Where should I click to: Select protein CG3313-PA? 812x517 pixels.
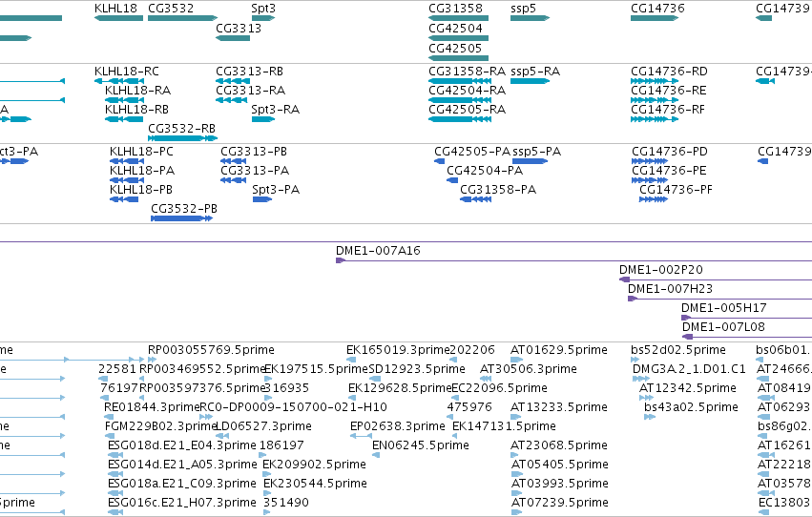pyautogui.click(x=233, y=180)
